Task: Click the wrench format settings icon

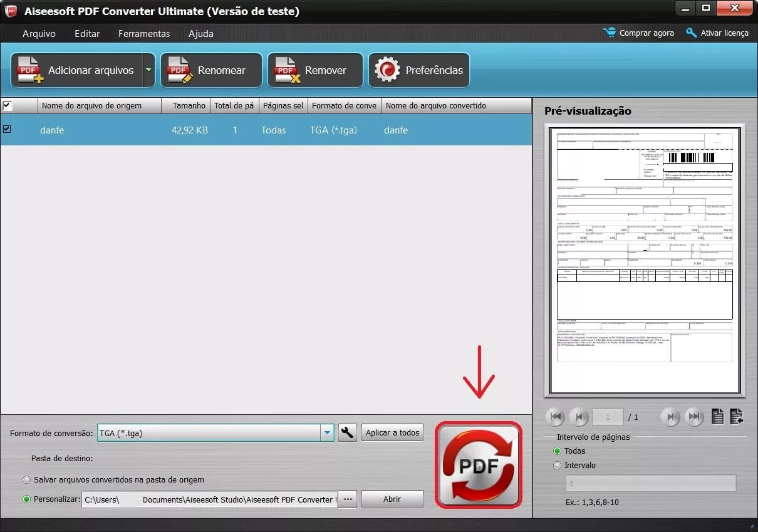Action: click(x=348, y=432)
